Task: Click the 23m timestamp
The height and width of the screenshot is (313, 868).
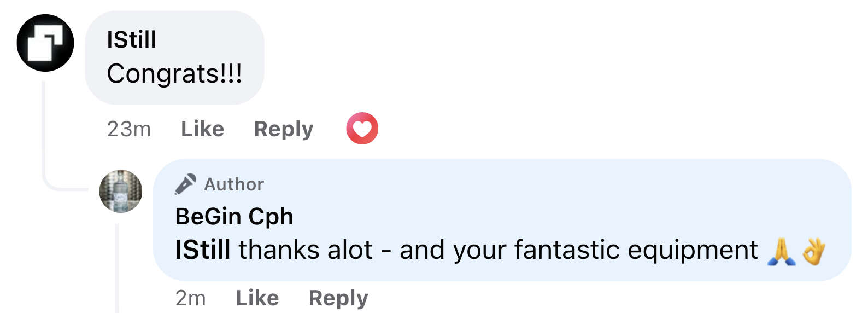Action: (x=129, y=129)
